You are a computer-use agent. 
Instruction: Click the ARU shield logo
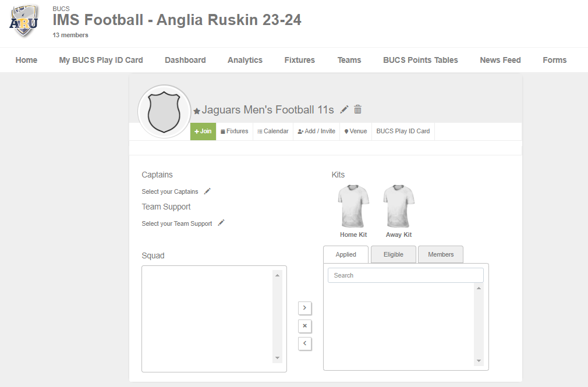tap(24, 21)
